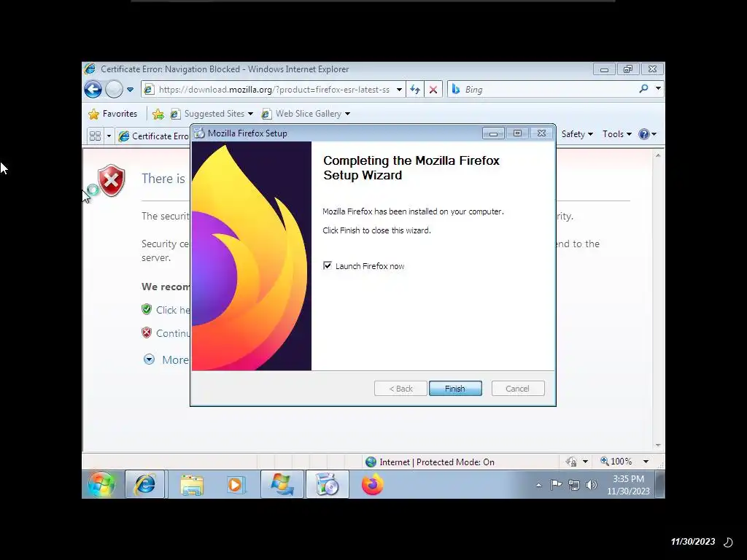Click the volume speaker tray icon

[x=591, y=485]
